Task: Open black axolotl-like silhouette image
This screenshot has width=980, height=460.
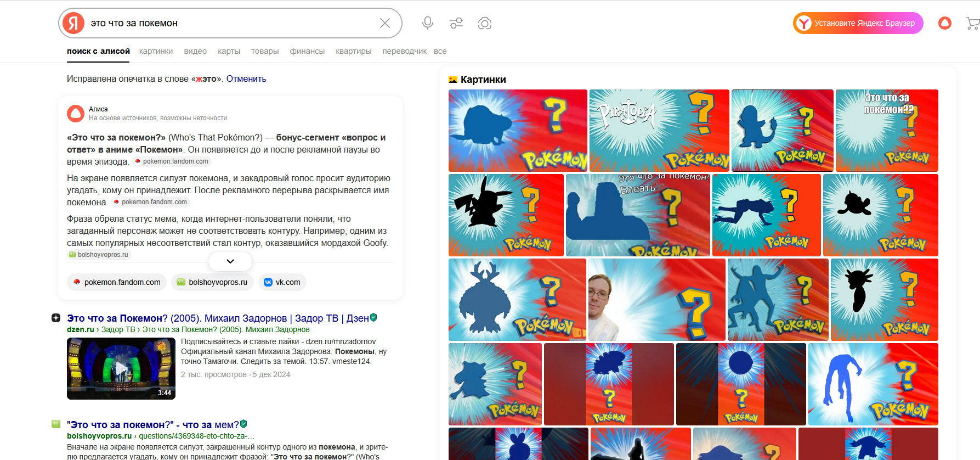Action: pos(885,300)
